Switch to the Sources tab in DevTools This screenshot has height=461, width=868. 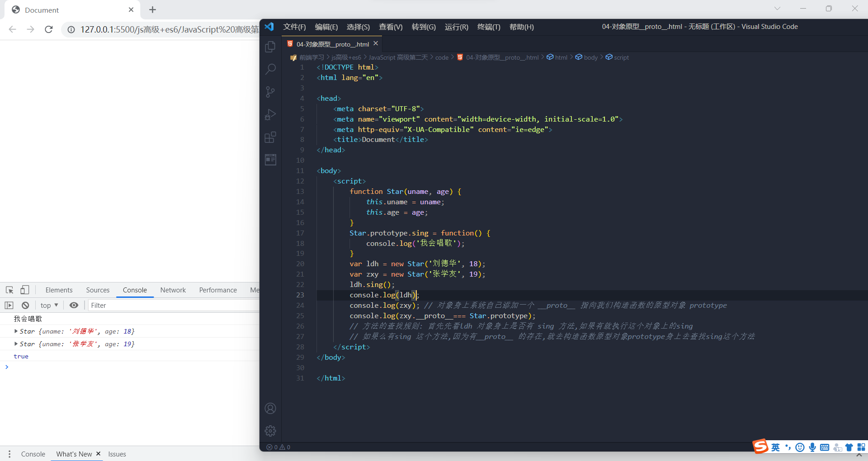click(x=98, y=290)
